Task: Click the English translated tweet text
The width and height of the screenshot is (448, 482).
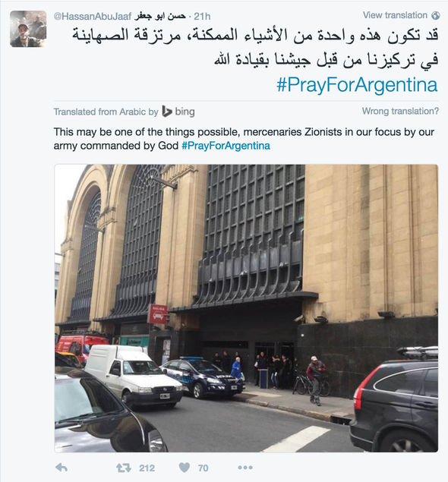Action: (x=244, y=139)
